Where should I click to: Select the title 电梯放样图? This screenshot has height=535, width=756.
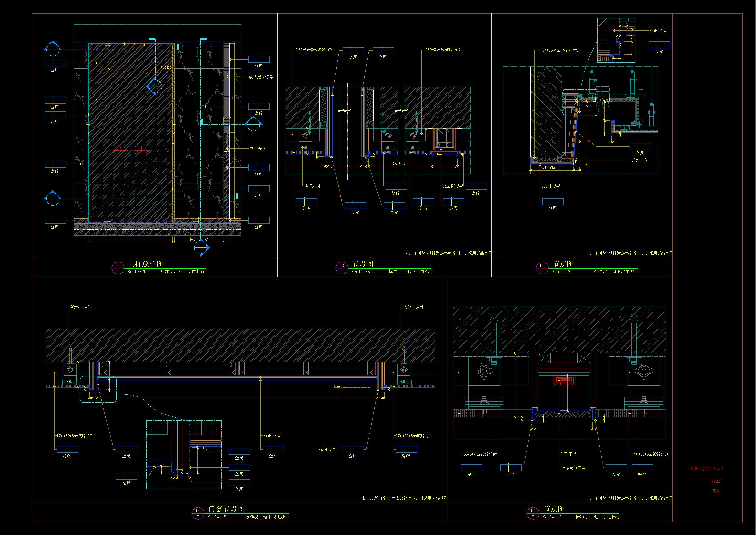(x=146, y=264)
